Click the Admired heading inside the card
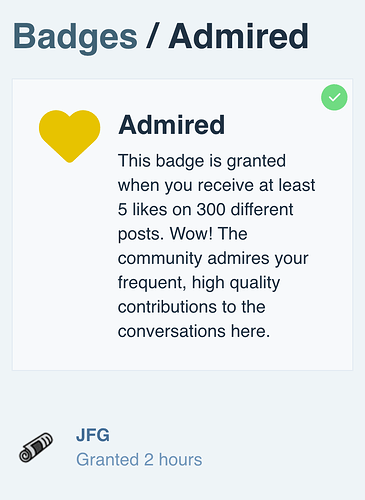Viewport: 365px width, 500px height. (x=172, y=125)
